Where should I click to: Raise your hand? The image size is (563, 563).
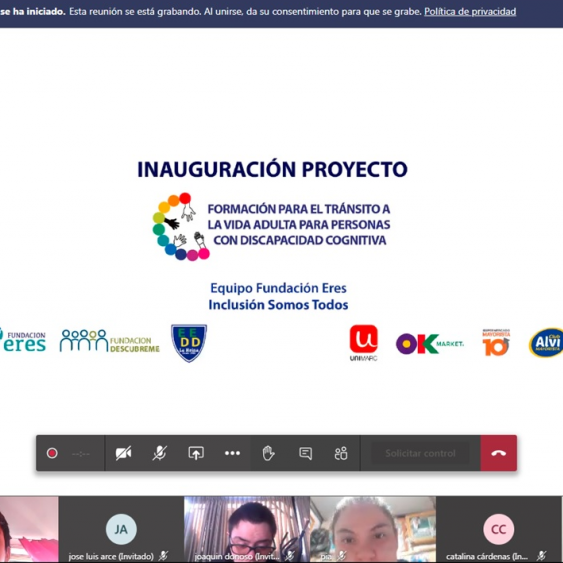(x=268, y=453)
